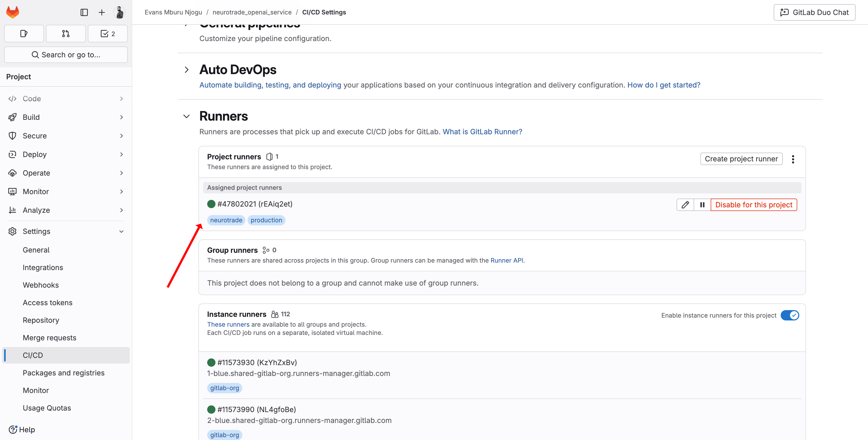Open the user avatar menu
868x440 pixels.
[119, 12]
